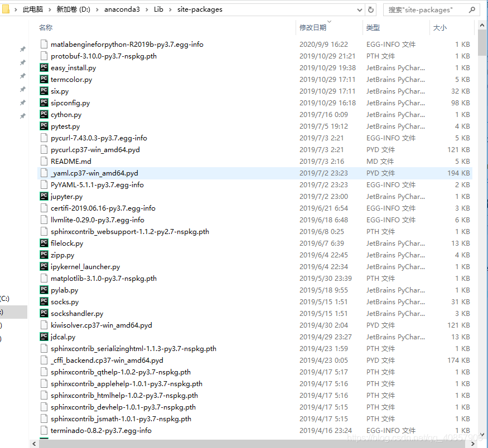Click the search magnifier icon
Viewport: 488px width, 448px height.
point(472,9)
